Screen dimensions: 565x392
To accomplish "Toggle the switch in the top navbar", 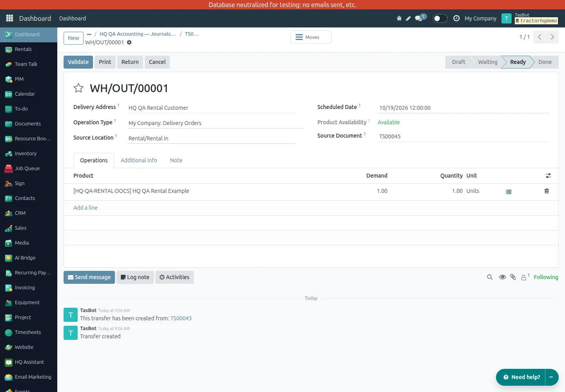I will point(440,18).
